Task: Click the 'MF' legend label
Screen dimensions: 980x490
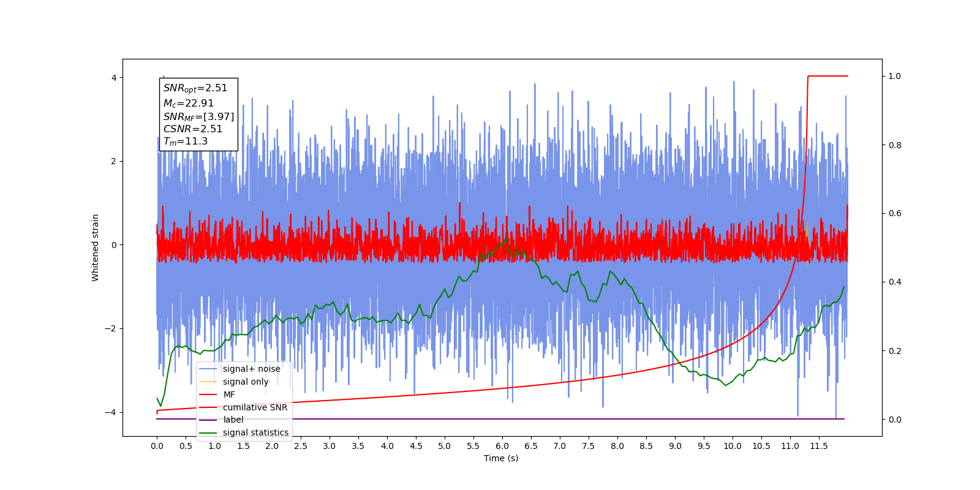Action: click(229, 394)
